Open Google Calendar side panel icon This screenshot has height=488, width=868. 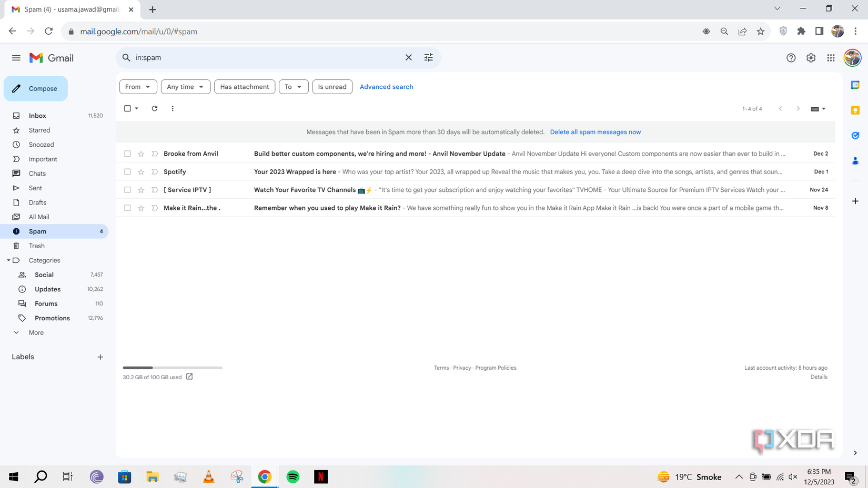(x=855, y=85)
